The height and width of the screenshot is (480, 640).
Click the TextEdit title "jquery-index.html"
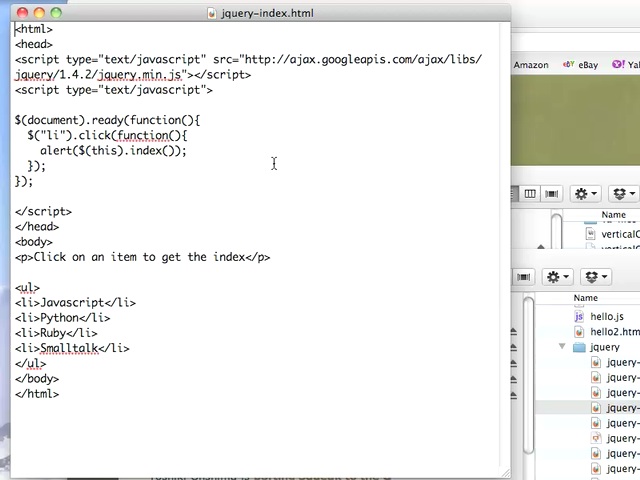(x=267, y=13)
